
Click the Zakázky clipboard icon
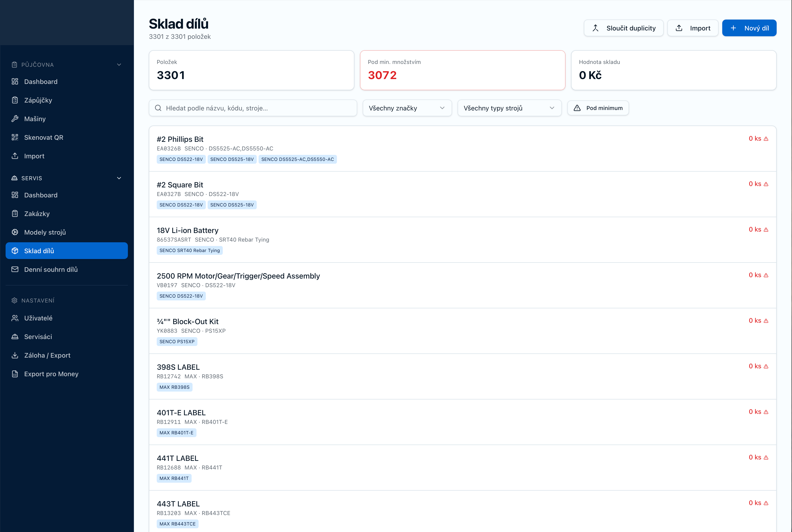point(15,214)
